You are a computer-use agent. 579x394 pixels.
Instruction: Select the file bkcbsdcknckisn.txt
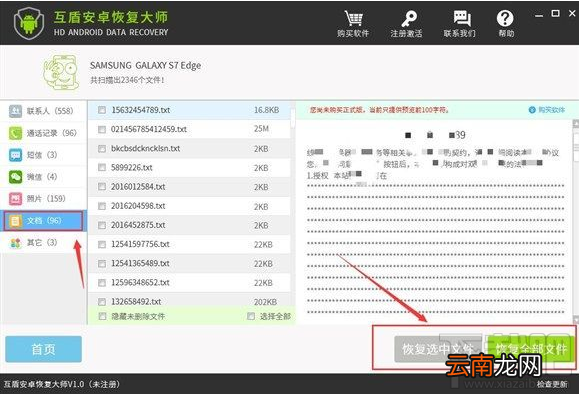[145, 148]
